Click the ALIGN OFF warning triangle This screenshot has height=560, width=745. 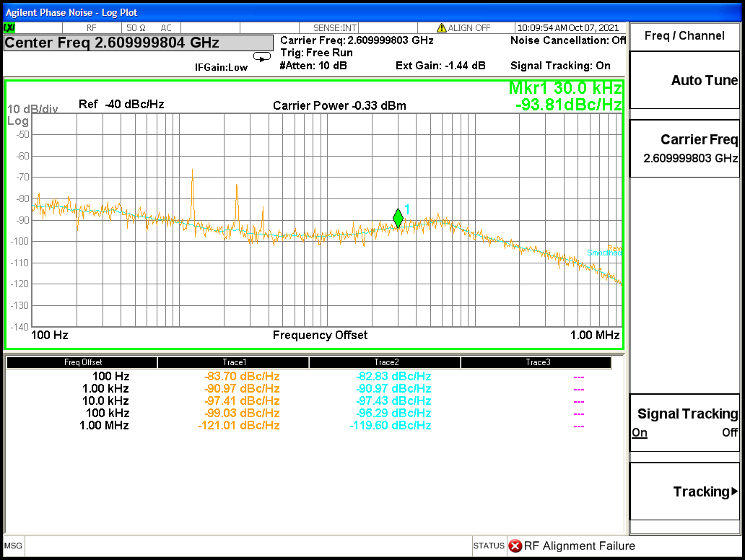click(x=441, y=27)
